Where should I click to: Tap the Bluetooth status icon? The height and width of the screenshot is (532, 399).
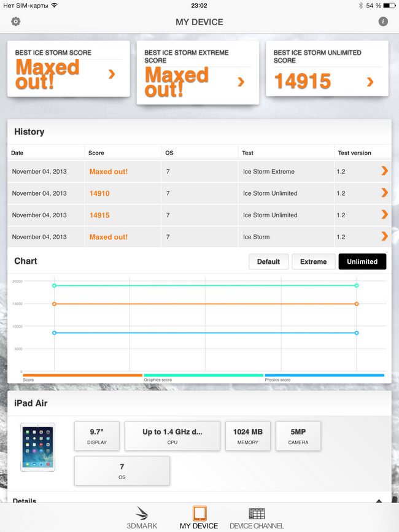coord(361,6)
